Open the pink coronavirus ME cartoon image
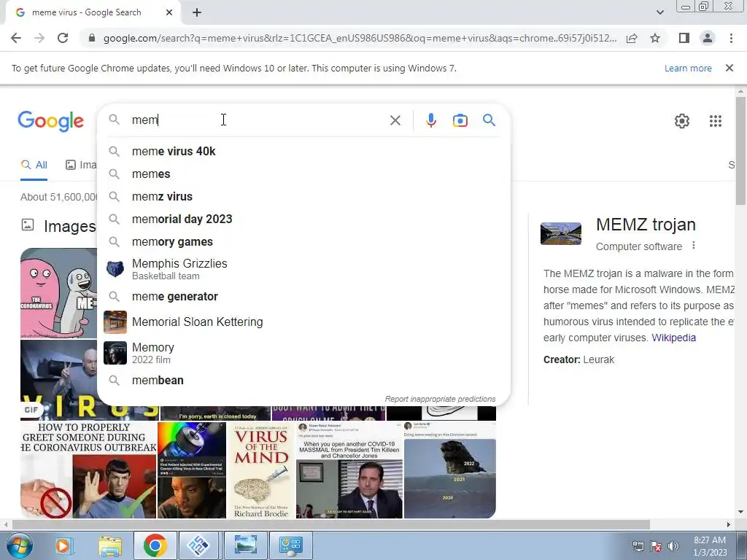 point(58,292)
